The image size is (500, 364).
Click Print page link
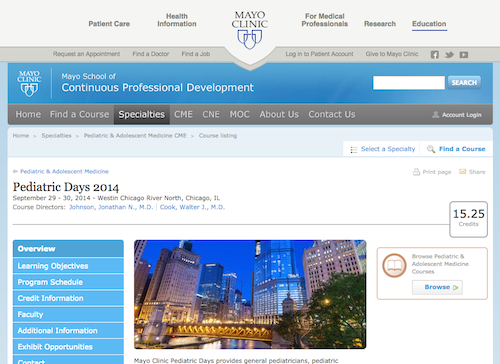point(437,172)
